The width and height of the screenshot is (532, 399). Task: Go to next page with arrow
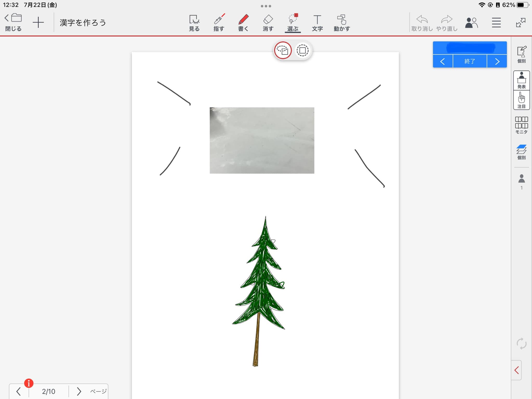click(79, 391)
